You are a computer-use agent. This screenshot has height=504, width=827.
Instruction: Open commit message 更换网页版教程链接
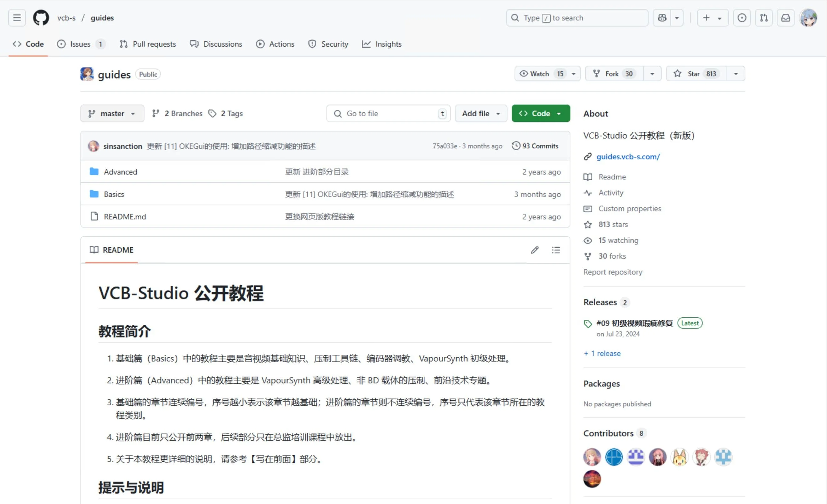coord(320,217)
